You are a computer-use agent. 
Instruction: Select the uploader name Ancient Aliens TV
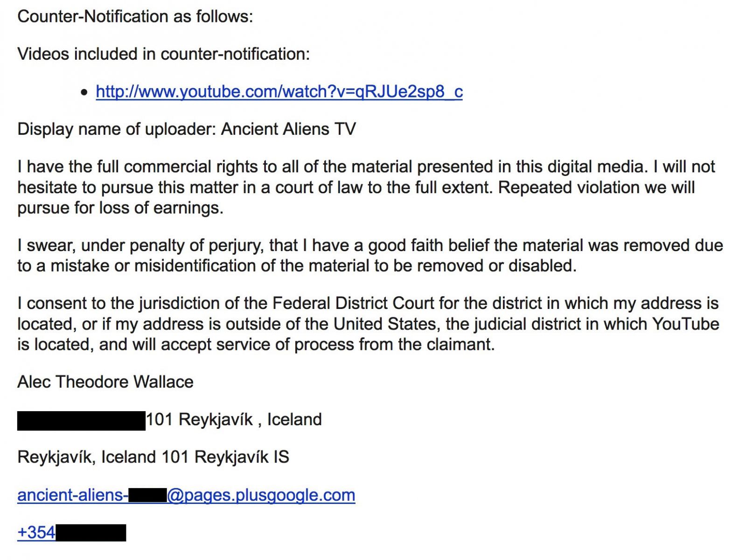tap(288, 129)
